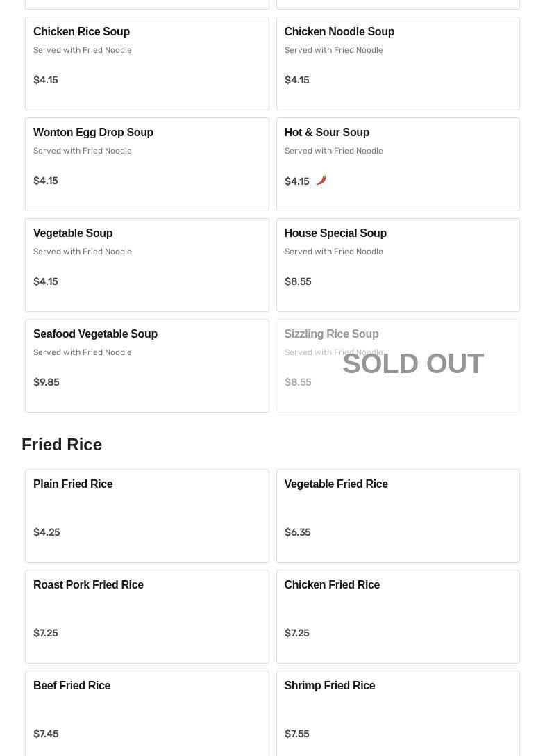
Task: Pick the Chicken Fried Rice card
Action: click(x=398, y=616)
